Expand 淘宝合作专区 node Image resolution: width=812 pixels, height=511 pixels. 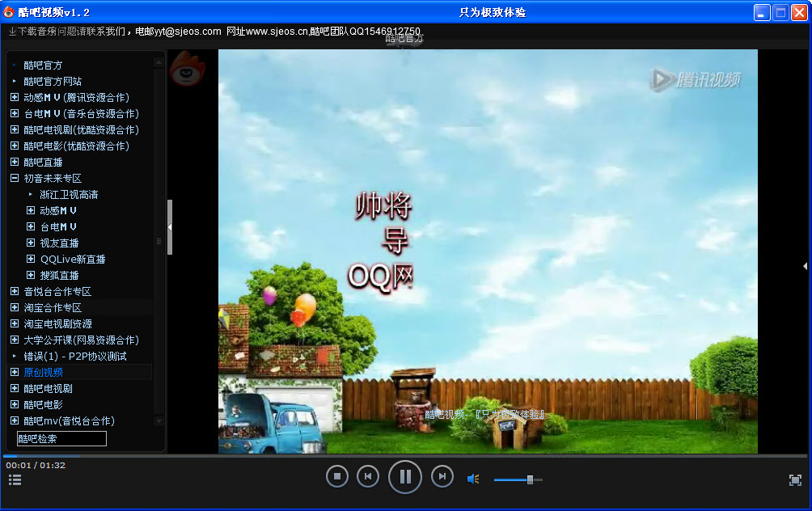coord(15,307)
